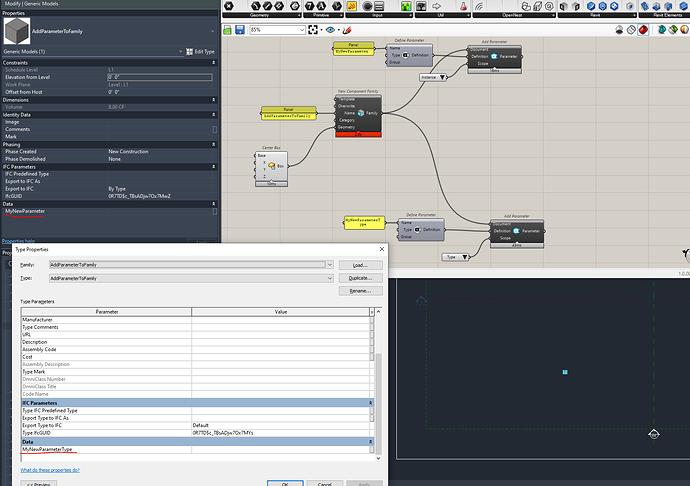Click the Load... button in Type Properties
This screenshot has height=486, width=690.
tap(360, 265)
